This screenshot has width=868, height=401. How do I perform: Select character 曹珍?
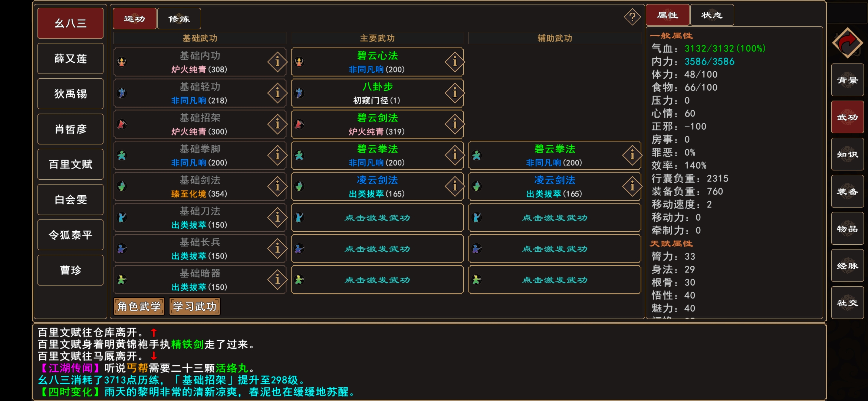pos(70,270)
